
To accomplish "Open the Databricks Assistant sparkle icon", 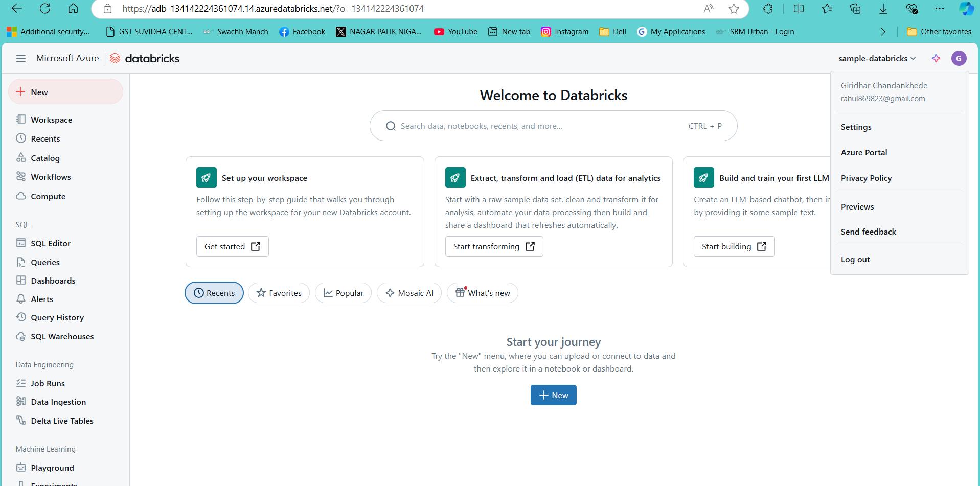I will (936, 58).
